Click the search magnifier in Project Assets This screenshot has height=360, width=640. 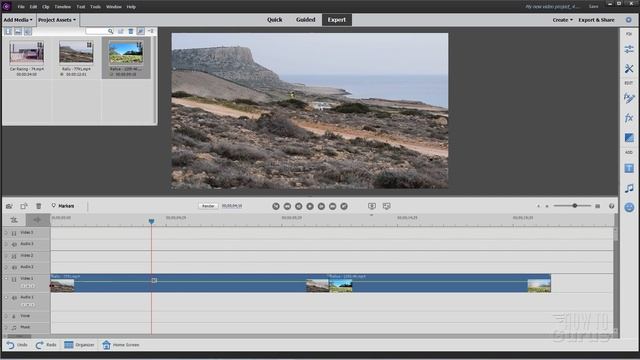point(110,31)
